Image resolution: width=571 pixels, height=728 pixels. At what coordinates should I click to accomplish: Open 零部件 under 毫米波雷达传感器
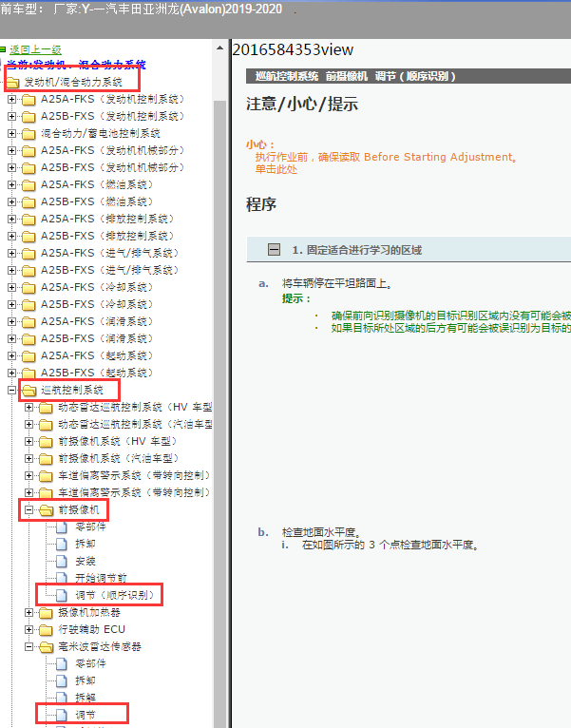[x=90, y=664]
